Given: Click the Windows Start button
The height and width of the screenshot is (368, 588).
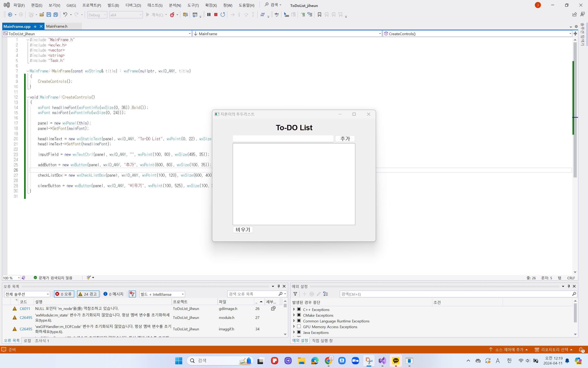Looking at the screenshot, I should click(179, 360).
